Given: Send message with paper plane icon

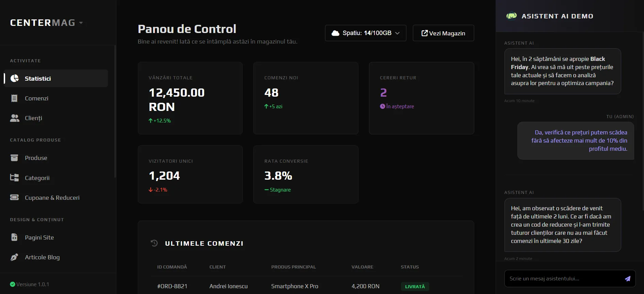Looking at the screenshot, I should click(627, 279).
